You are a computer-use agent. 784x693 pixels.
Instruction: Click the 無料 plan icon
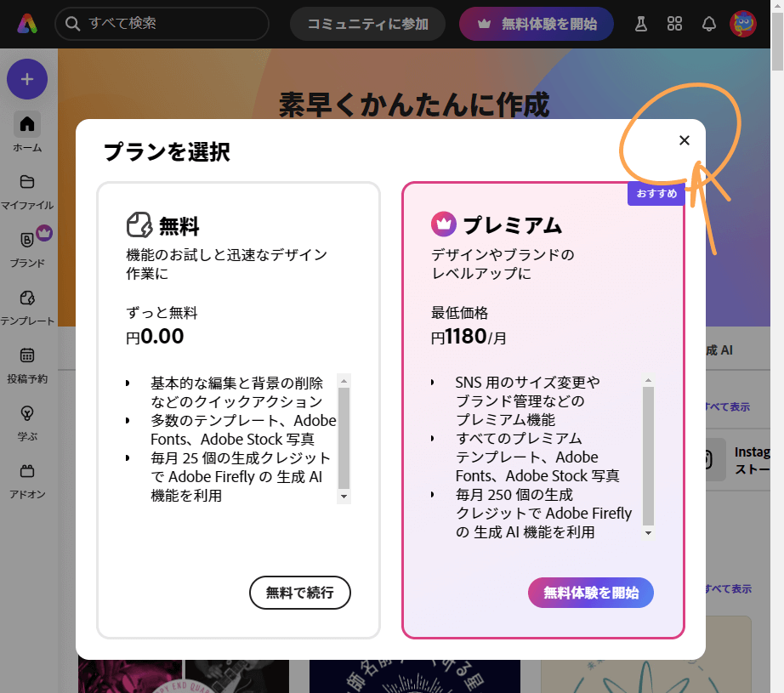pos(139,225)
